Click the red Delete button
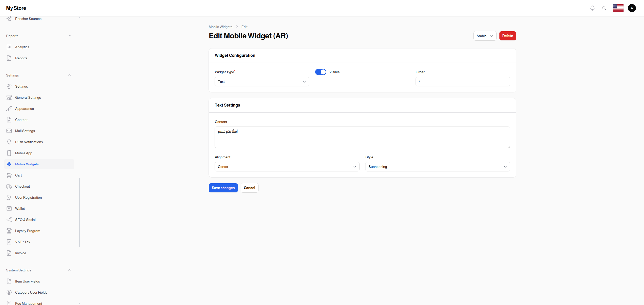Screen dimensions: 644x305 [507, 36]
